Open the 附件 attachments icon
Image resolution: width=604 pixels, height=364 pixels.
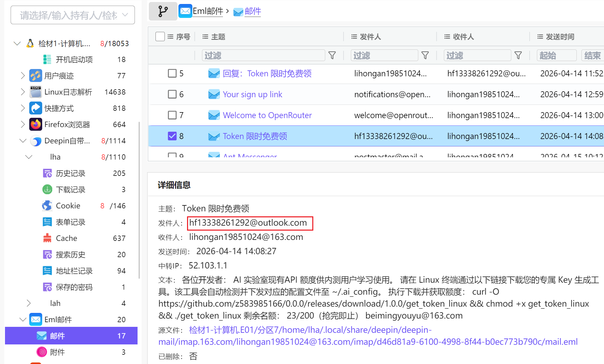point(42,352)
